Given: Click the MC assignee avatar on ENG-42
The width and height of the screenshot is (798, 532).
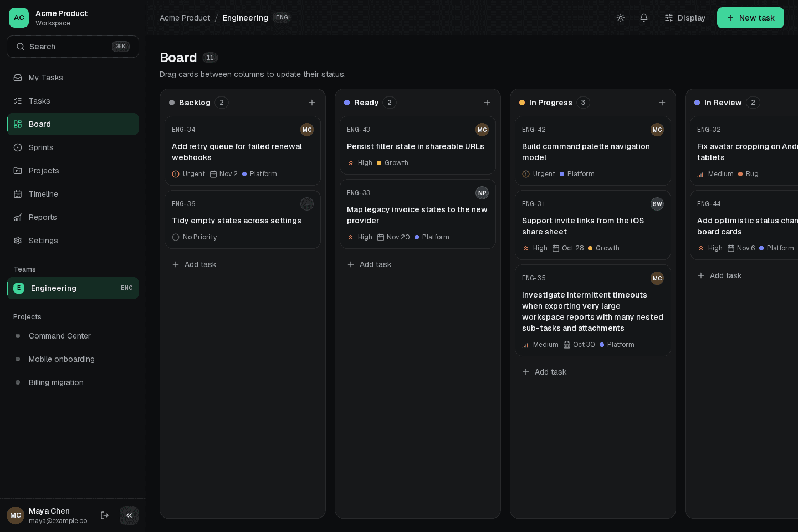Looking at the screenshot, I should 657,130.
